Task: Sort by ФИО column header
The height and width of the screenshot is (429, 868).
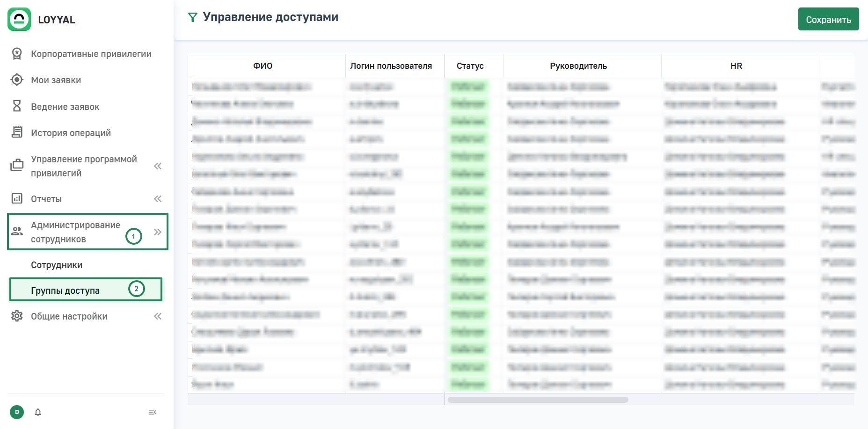Action: [263, 66]
